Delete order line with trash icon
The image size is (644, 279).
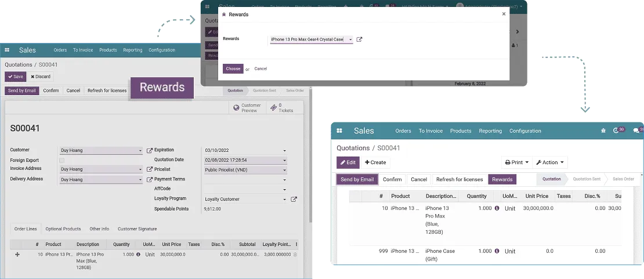tap(295, 255)
